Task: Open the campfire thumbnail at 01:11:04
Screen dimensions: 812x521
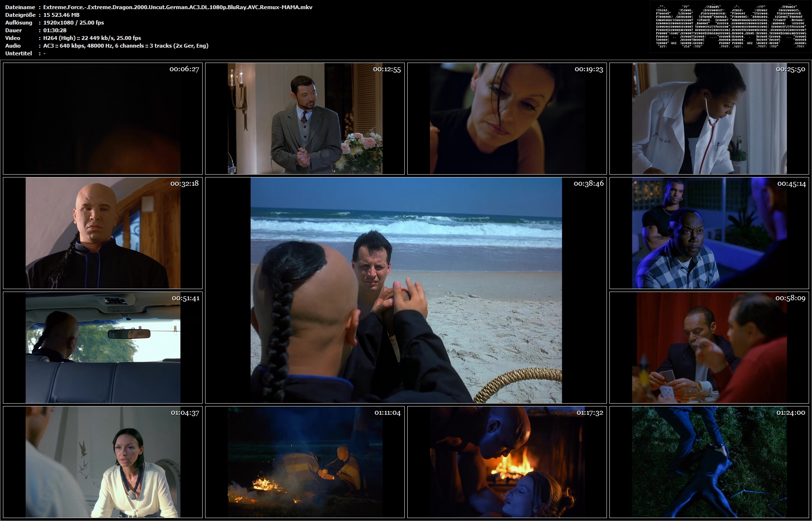Action: click(305, 462)
